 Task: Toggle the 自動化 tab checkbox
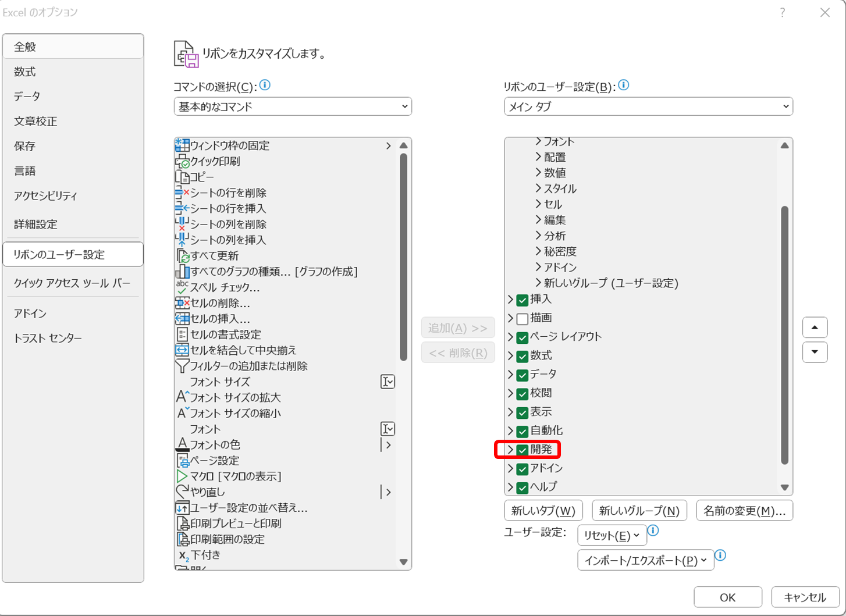click(522, 431)
